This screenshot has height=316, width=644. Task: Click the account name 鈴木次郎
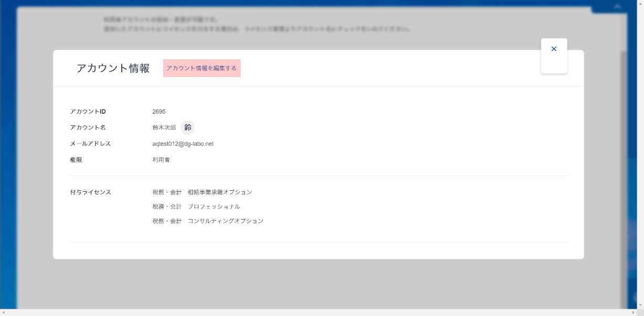pos(164,127)
